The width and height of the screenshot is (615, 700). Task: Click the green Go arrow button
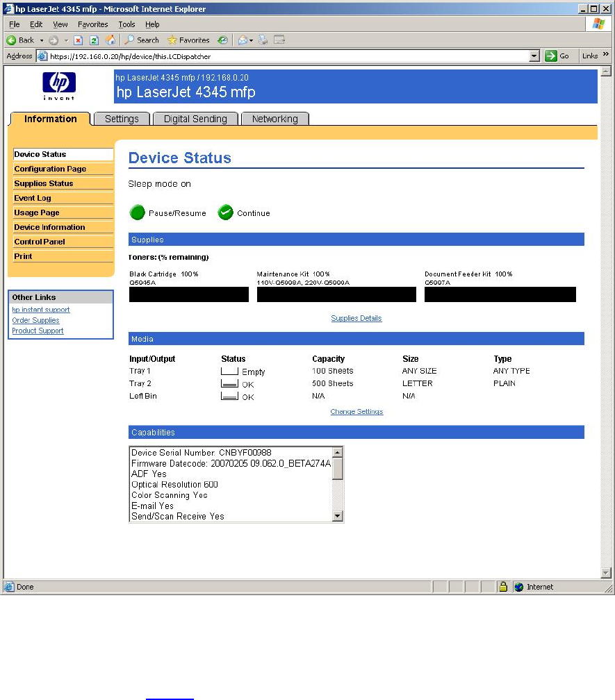point(550,56)
